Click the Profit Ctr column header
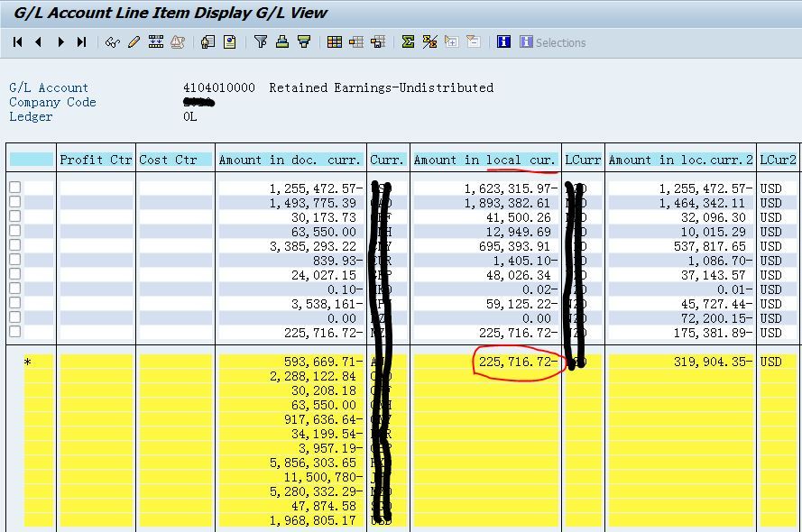The height and width of the screenshot is (532, 802). point(95,160)
